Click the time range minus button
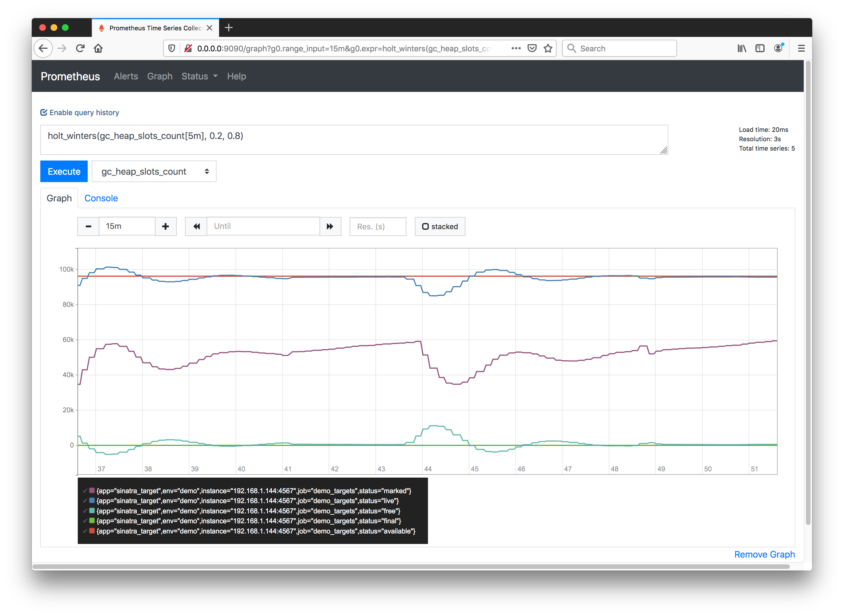The width and height of the screenshot is (844, 616). click(x=89, y=227)
